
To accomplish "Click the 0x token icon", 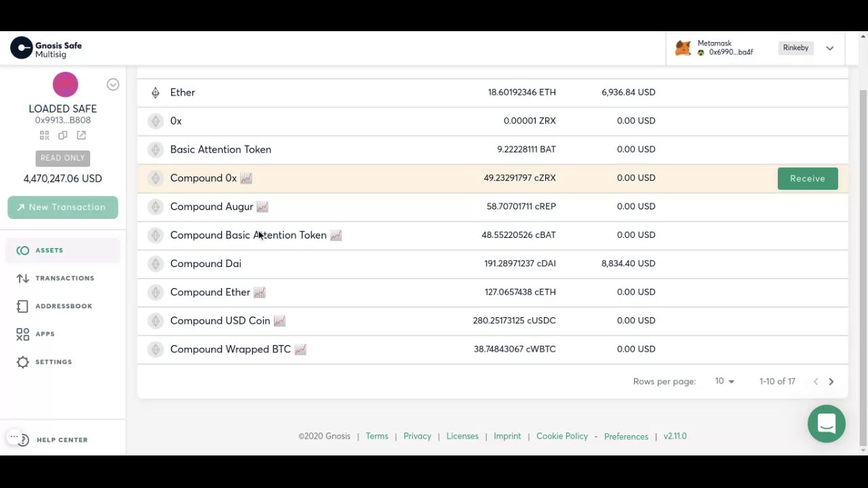I will pyautogui.click(x=155, y=121).
